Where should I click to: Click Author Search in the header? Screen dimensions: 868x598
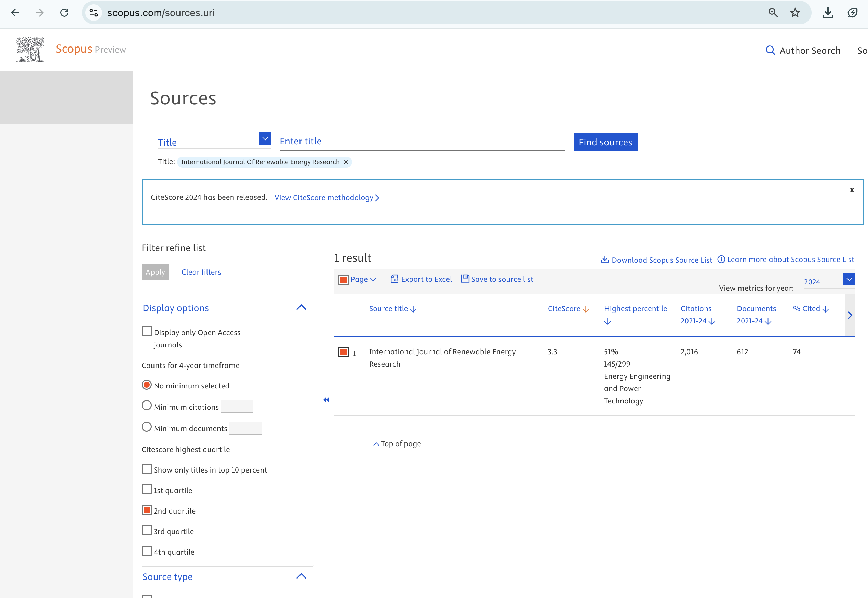[x=810, y=50]
